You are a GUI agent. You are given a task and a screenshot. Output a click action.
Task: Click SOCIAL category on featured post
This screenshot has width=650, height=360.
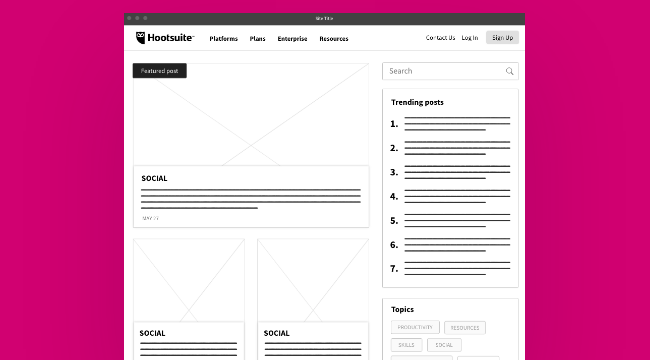[x=154, y=178]
